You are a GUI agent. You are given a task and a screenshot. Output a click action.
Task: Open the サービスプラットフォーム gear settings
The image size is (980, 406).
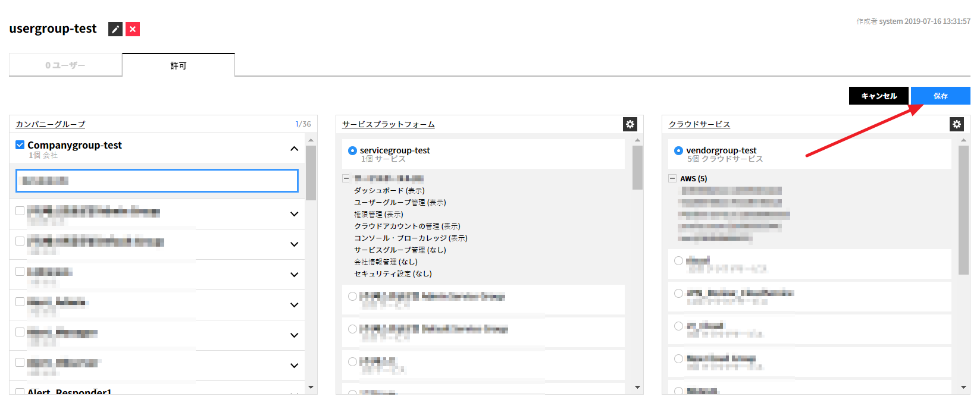630,124
